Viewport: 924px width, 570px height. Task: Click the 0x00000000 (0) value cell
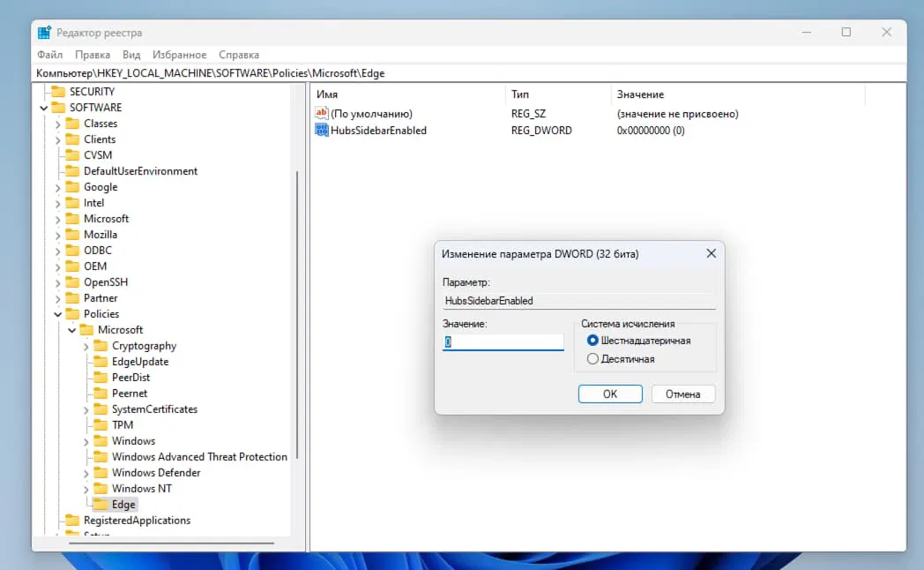tap(651, 131)
